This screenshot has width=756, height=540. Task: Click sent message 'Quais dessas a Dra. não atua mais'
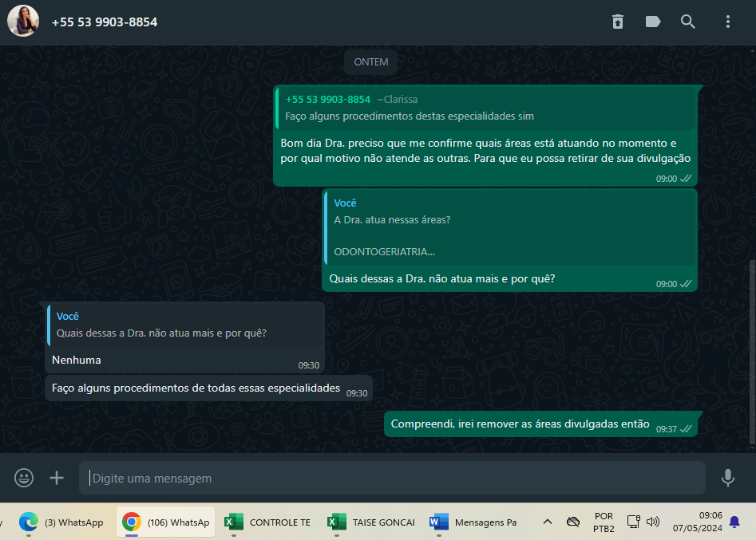pos(441,279)
